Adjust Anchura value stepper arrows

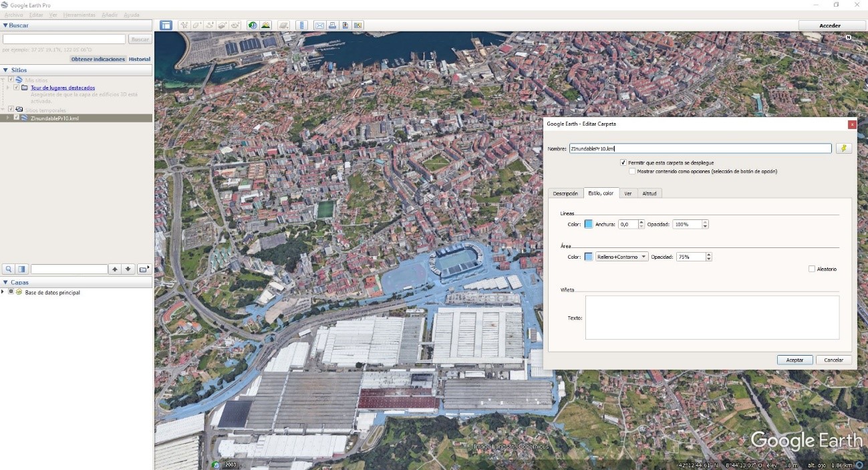tap(641, 225)
